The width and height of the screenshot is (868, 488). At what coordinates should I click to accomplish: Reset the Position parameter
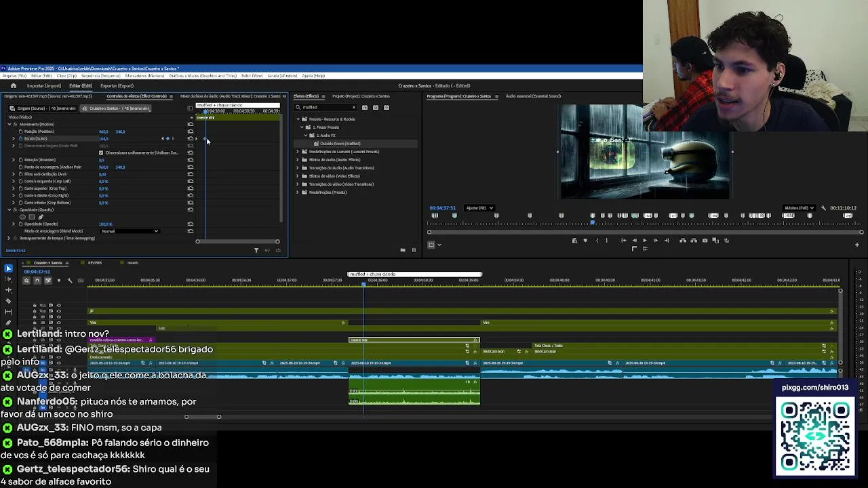[x=191, y=131]
